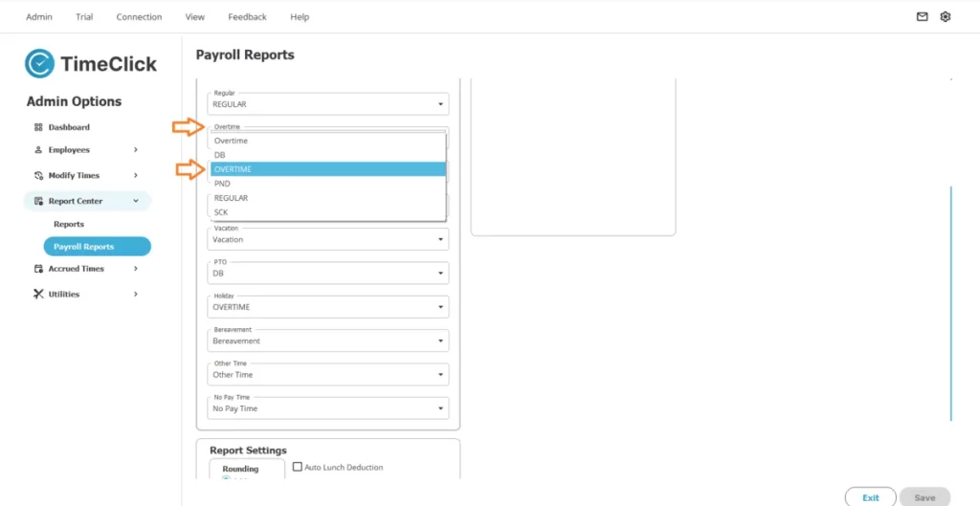980x506 pixels.
Task: Open the Feedback menu
Action: [x=247, y=17]
